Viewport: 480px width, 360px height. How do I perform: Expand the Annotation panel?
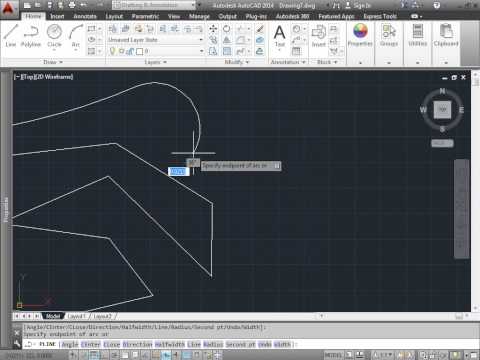(288, 62)
